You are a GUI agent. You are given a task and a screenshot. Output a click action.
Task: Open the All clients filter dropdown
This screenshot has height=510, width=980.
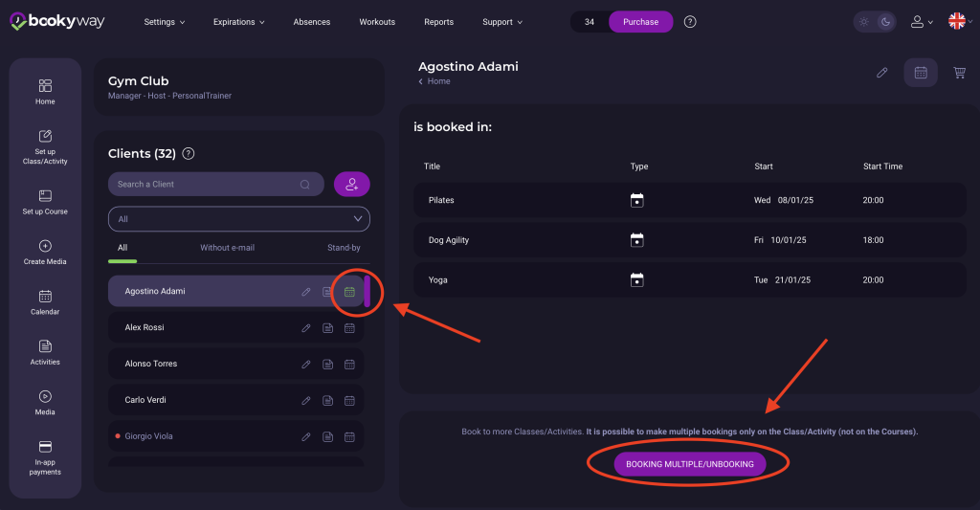[238, 219]
